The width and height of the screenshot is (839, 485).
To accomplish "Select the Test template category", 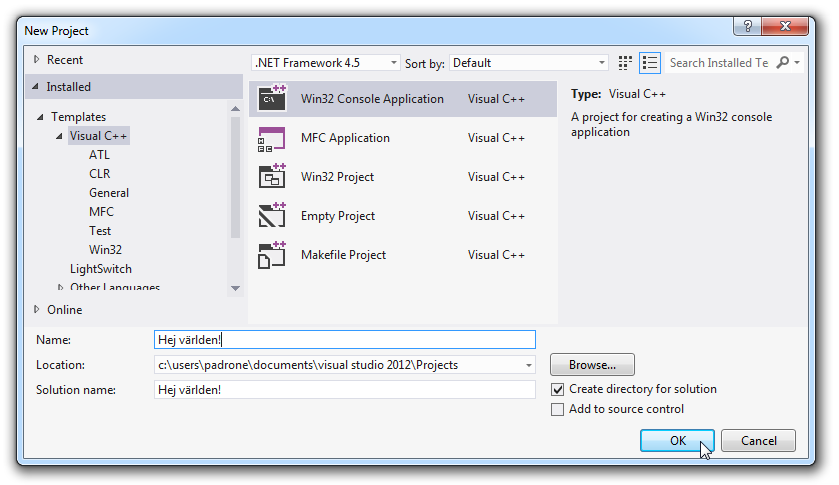I will [x=100, y=231].
